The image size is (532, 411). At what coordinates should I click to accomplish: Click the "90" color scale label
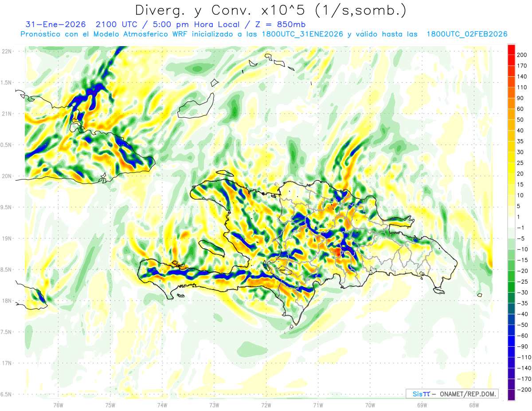(x=520, y=98)
